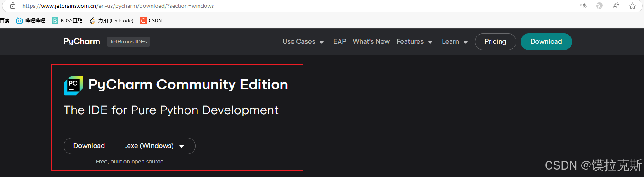Click the teal Download button in header

point(546,41)
